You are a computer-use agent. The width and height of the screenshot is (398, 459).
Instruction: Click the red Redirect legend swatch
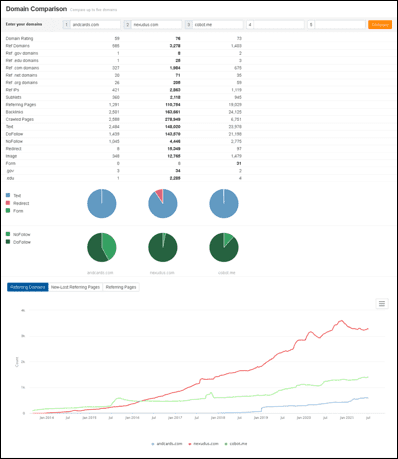tap(8, 203)
